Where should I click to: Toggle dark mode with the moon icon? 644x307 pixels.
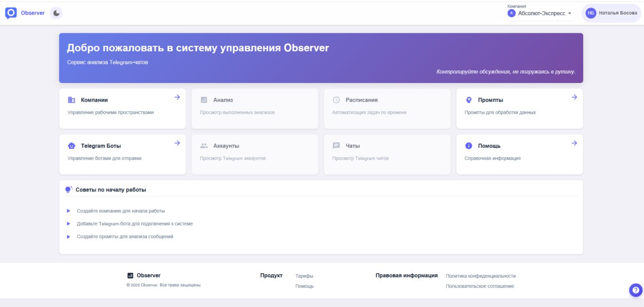[x=56, y=13]
